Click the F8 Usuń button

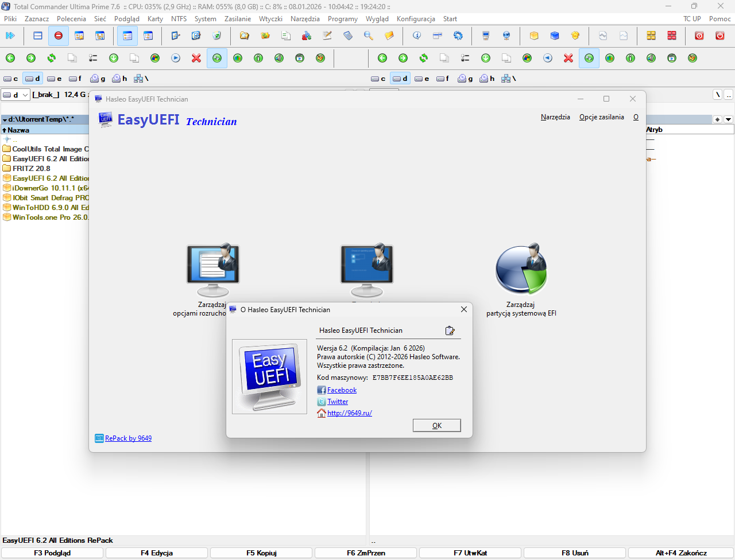pos(575,553)
